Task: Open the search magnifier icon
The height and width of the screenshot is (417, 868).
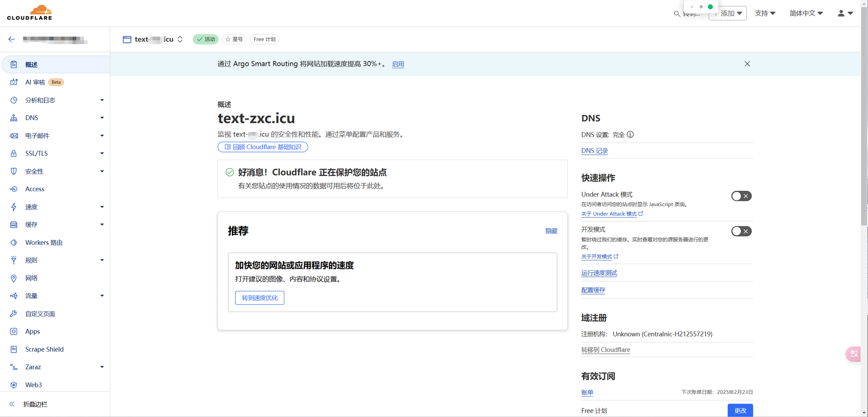Action: 677,14
